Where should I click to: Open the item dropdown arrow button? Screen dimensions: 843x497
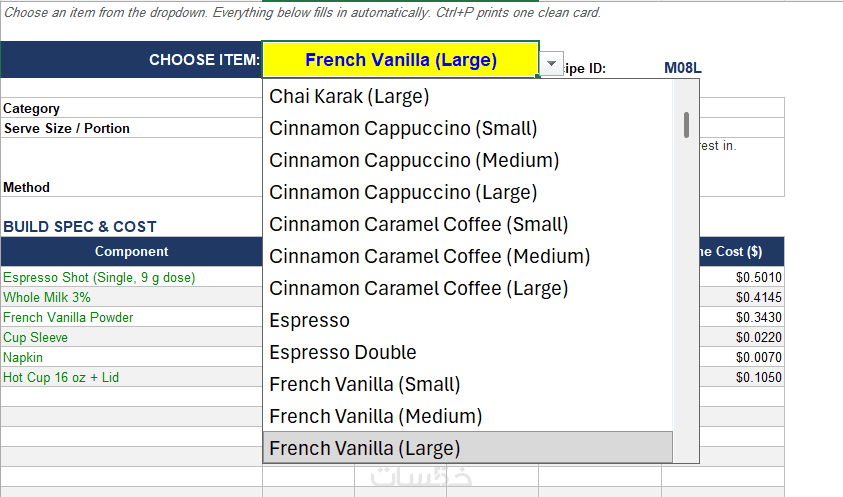pos(551,63)
